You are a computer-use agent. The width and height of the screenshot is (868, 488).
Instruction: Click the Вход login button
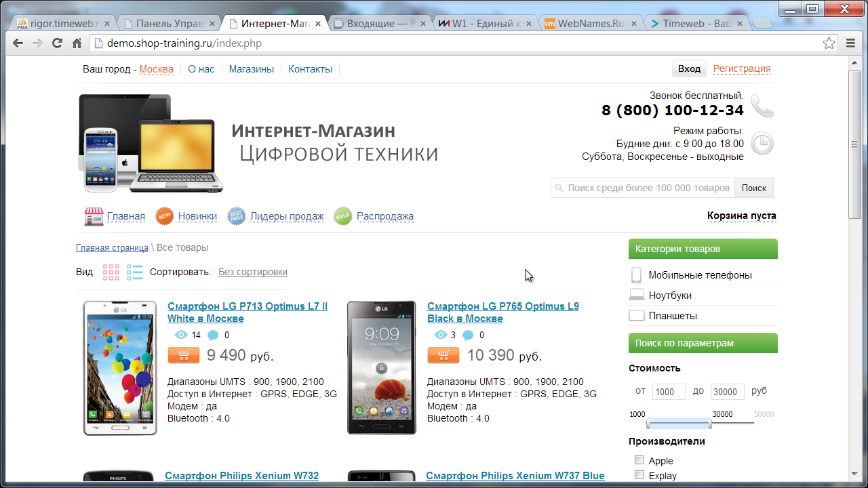(689, 68)
